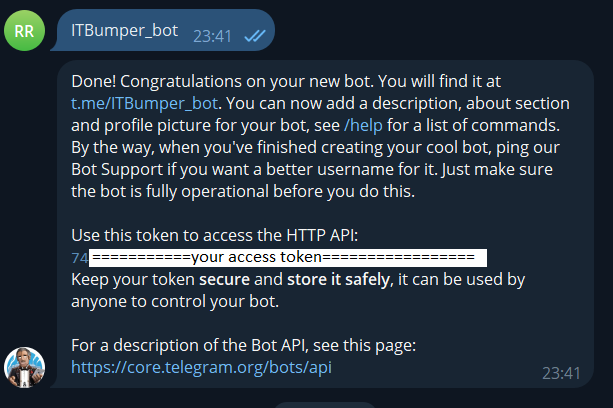This screenshot has width=613, height=408.
Task: Open the core.telegram.org/bots/api link
Action: (200, 367)
